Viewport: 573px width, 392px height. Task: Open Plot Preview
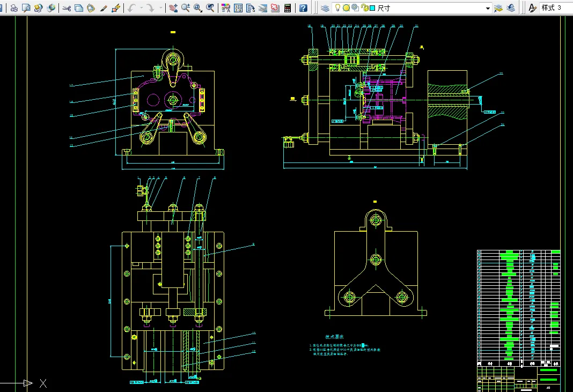[26, 8]
